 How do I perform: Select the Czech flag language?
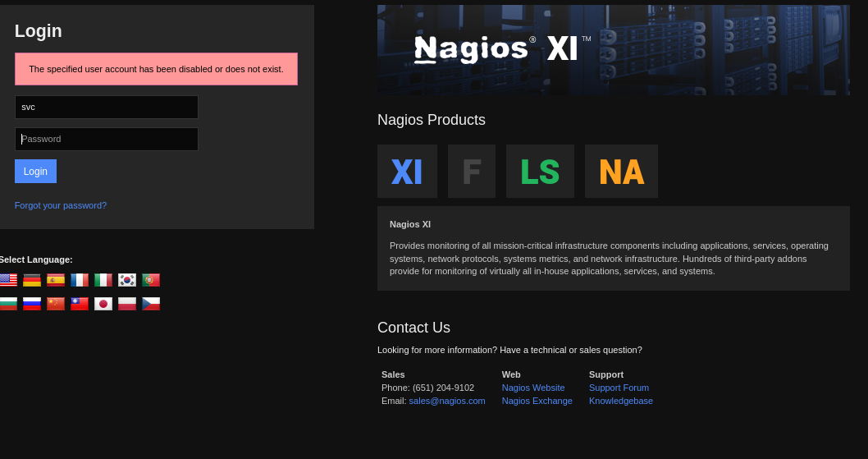151,304
